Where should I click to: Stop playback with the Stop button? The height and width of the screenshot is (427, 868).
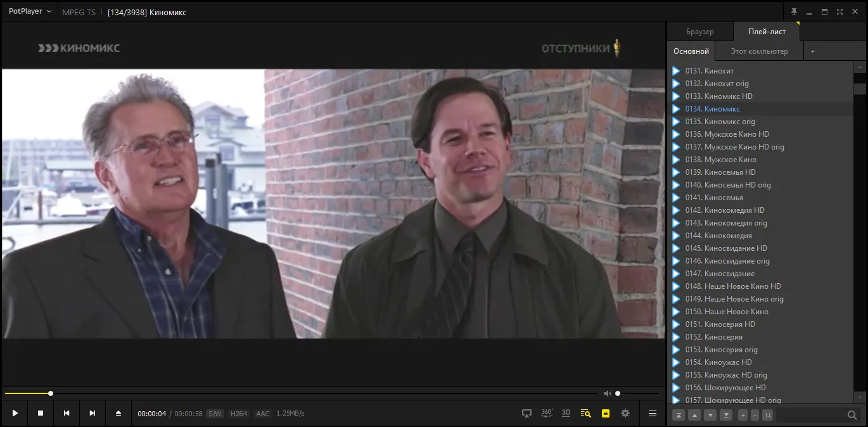41,413
